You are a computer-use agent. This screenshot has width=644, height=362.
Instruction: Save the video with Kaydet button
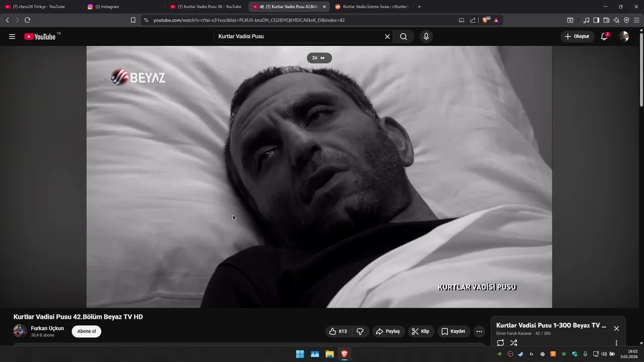click(x=454, y=331)
